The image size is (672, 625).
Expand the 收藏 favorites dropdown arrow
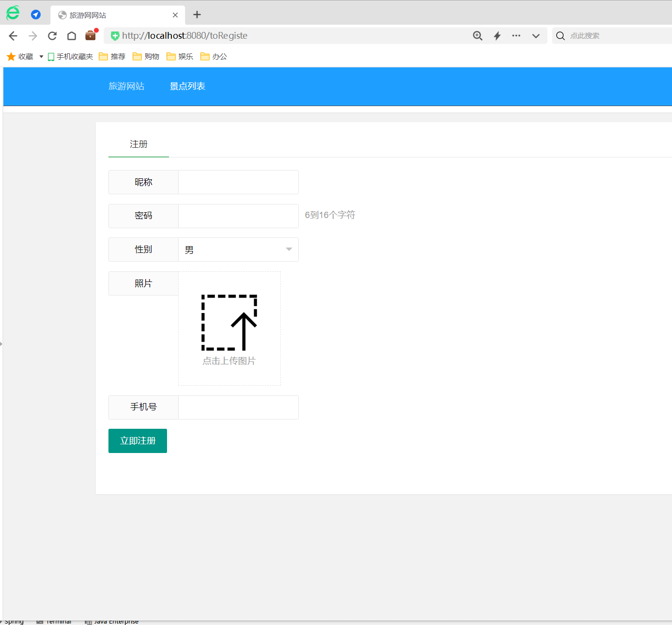[x=41, y=56]
